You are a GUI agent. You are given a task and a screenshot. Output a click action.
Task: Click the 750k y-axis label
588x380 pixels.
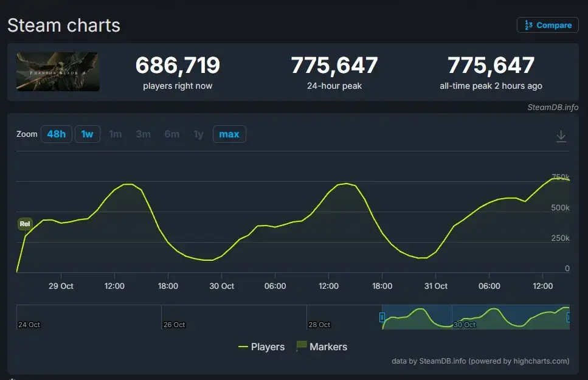click(x=560, y=177)
